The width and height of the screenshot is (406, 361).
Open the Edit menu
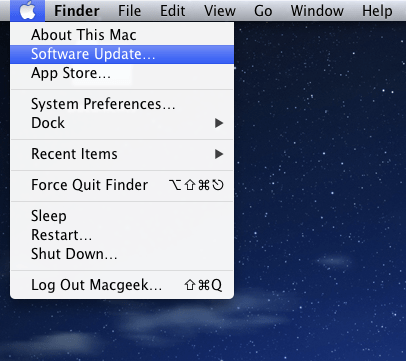click(x=172, y=11)
